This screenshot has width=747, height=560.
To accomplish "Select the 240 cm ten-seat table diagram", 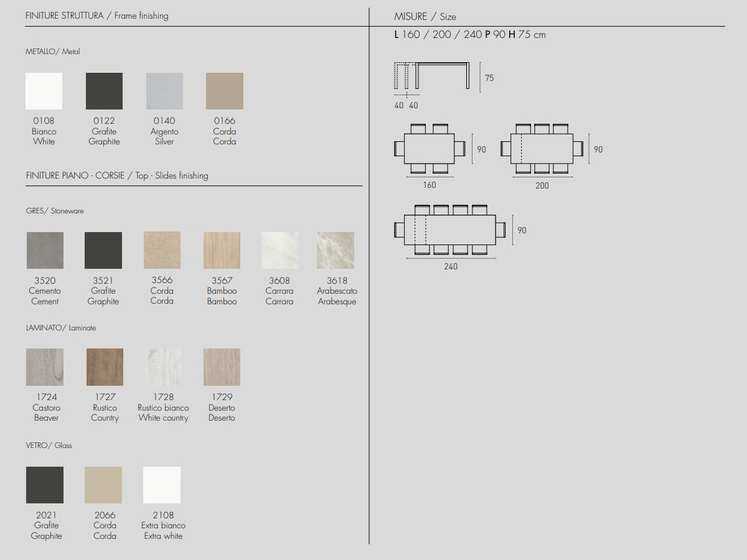I will pos(450,230).
